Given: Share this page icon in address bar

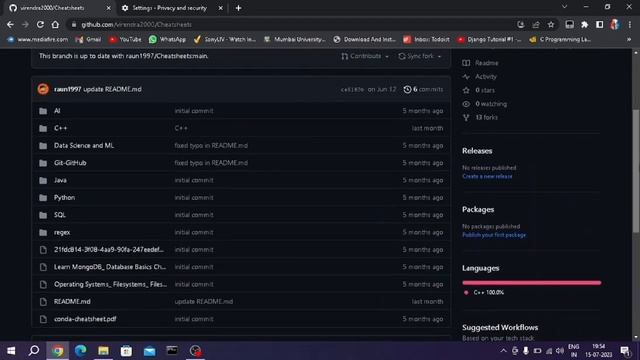Looking at the screenshot, I should click(x=536, y=24).
